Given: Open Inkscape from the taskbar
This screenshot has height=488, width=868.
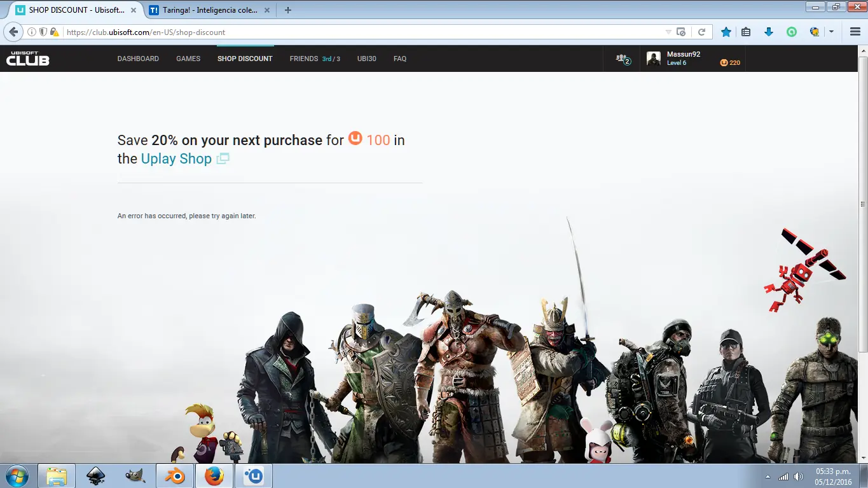Looking at the screenshot, I should click(x=96, y=476).
